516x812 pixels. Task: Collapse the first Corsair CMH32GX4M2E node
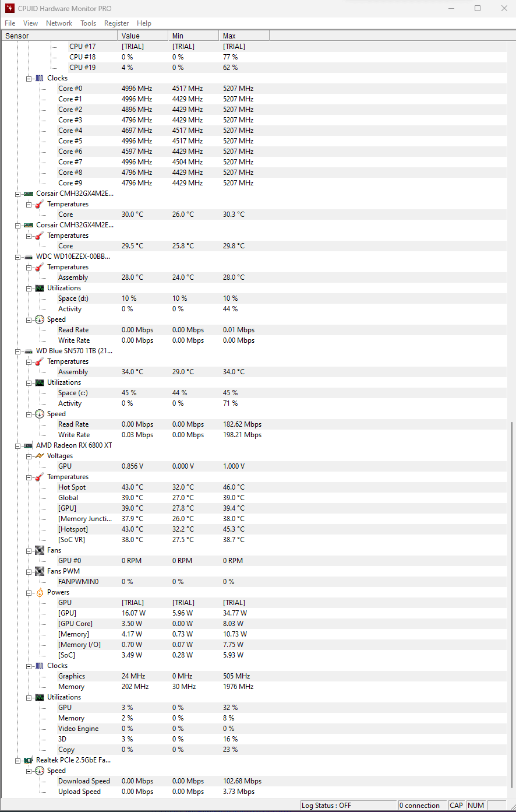[18, 194]
